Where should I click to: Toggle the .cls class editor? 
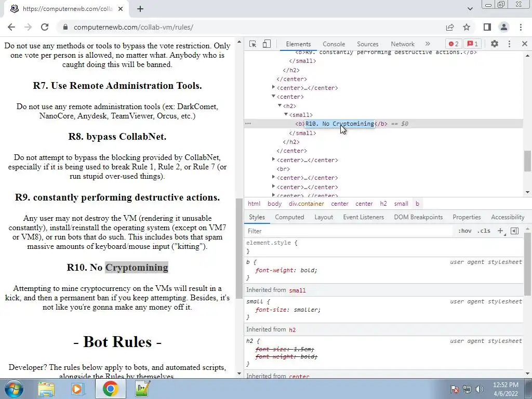coord(484,231)
